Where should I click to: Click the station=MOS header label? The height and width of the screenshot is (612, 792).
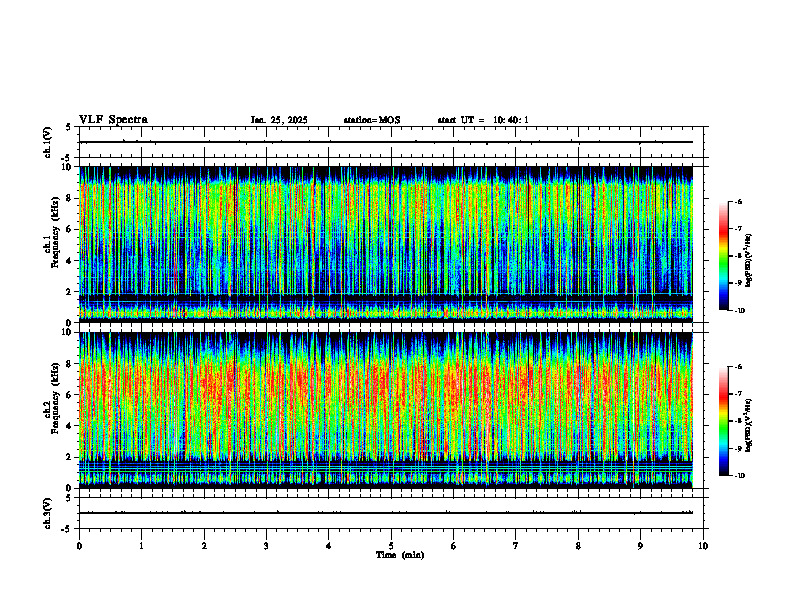[372, 120]
